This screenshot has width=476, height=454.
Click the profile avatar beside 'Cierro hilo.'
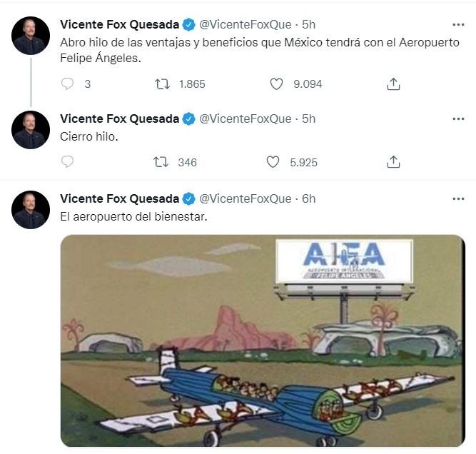31,129
